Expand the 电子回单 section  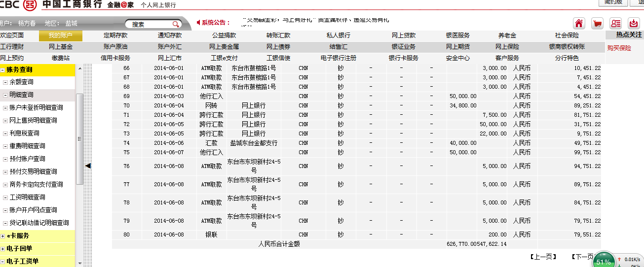(x=2, y=249)
